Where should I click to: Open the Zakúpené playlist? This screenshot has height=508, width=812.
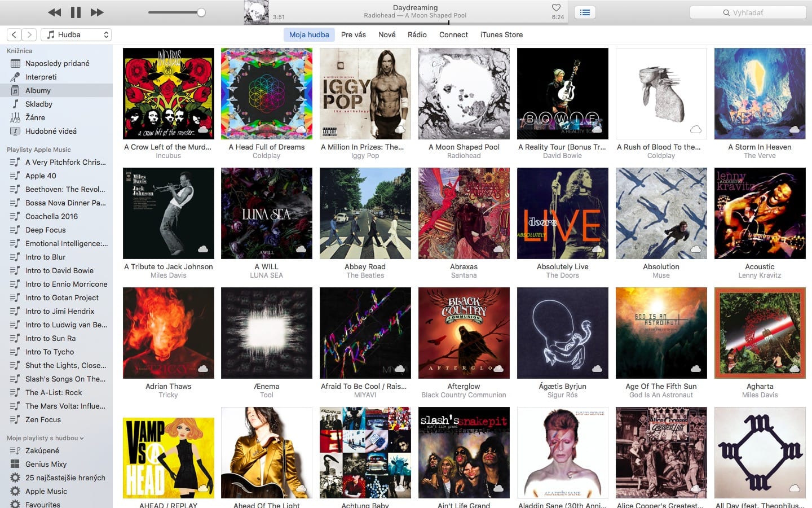[x=56, y=450]
